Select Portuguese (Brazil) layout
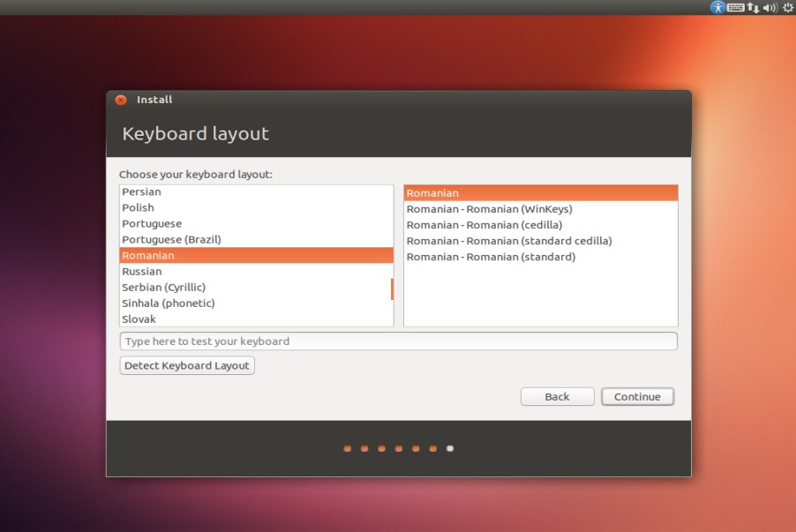The image size is (796, 532). click(x=171, y=239)
